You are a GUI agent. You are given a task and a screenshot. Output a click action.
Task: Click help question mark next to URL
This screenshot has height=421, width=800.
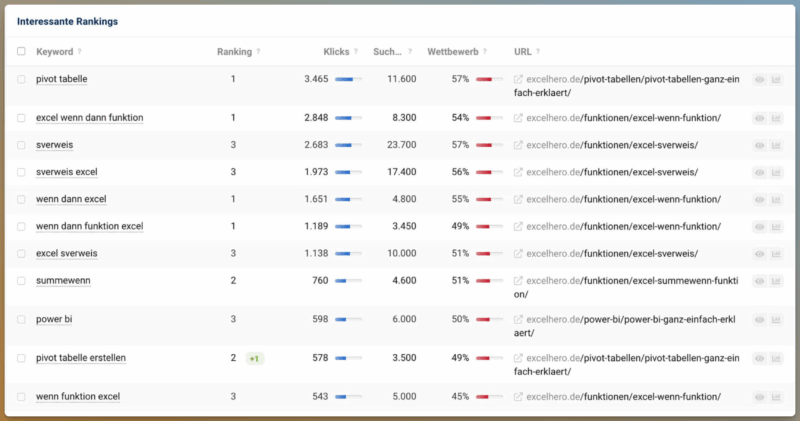538,52
